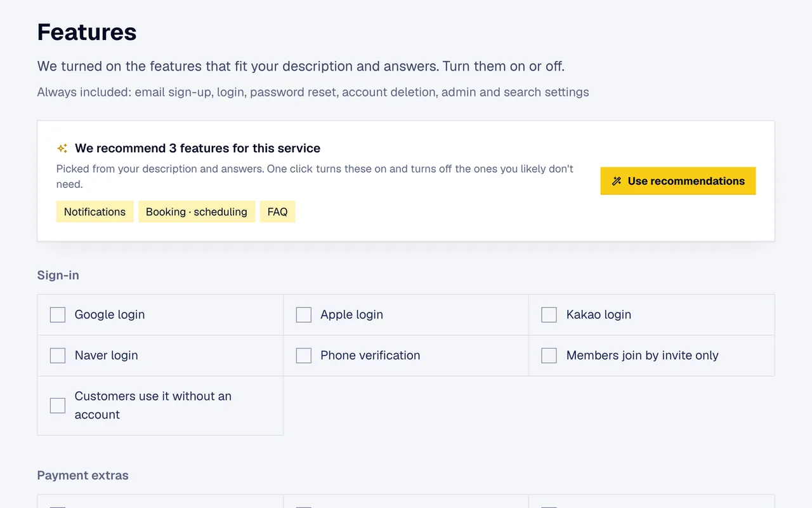This screenshot has width=812, height=508.
Task: Click the "Always included: email sign-up" text line
Action: (x=313, y=92)
